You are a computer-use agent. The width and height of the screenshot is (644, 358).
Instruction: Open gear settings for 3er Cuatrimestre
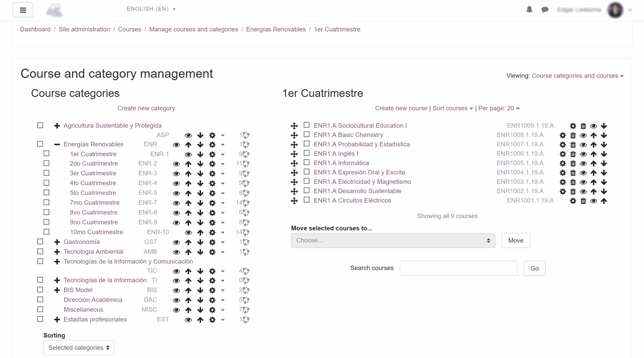pyautogui.click(x=212, y=174)
